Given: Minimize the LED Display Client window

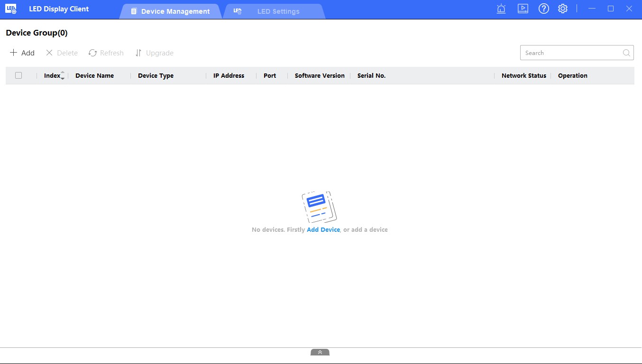Looking at the screenshot, I should point(592,9).
